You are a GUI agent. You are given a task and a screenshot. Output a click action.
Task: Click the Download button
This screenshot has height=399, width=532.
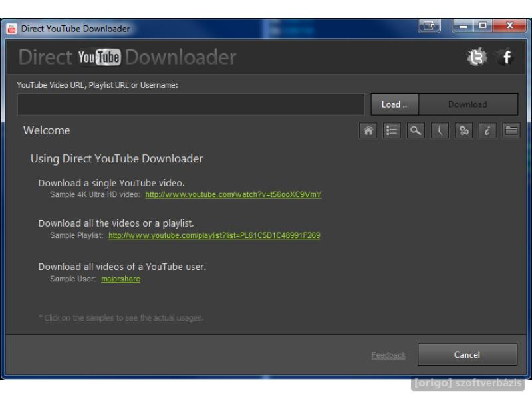click(468, 104)
